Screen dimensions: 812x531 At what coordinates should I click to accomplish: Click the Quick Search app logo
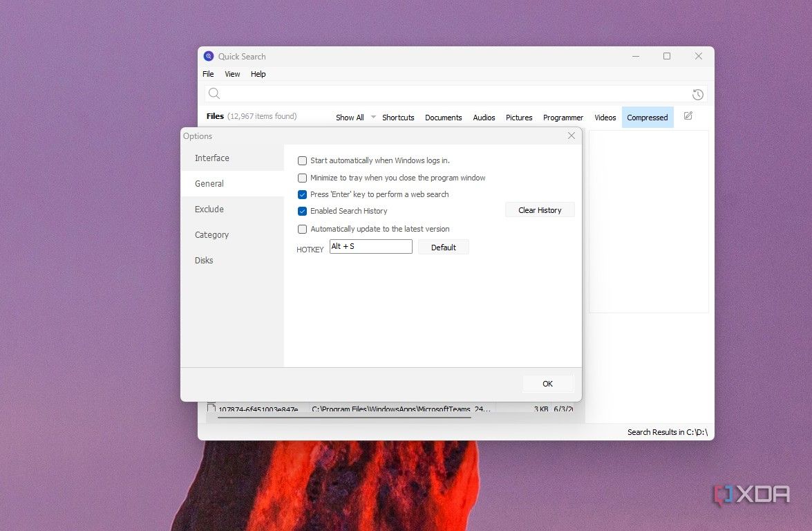click(x=209, y=57)
